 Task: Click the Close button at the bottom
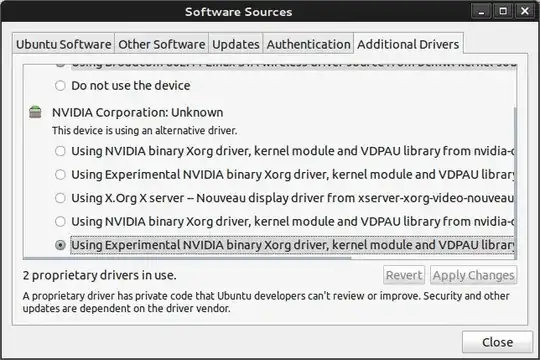point(497,342)
